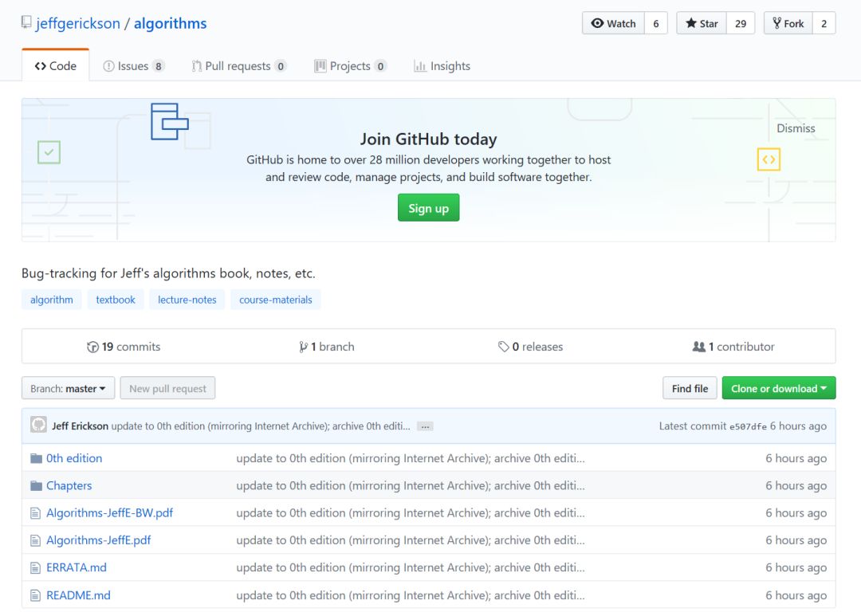Open the Insights tab

coord(442,66)
